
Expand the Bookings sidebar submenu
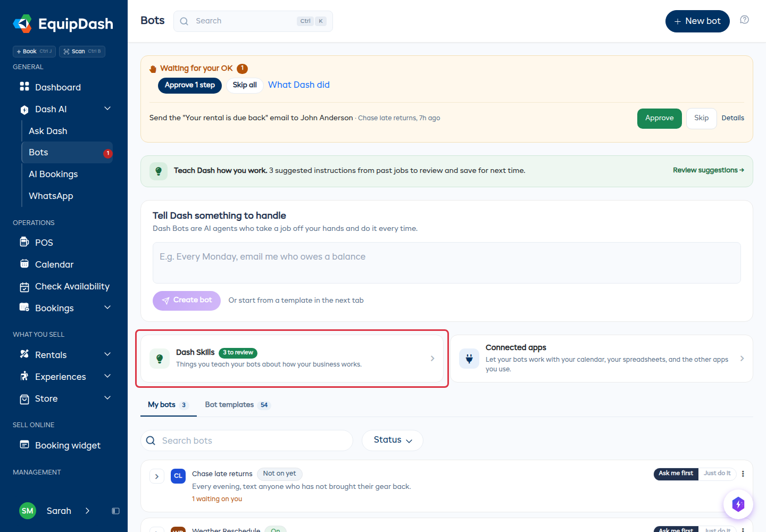tap(107, 307)
